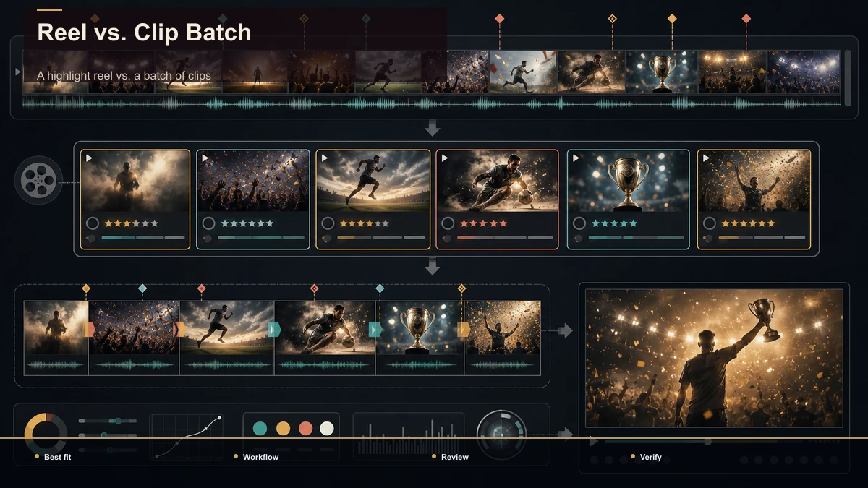Open the stadium lights frame in the source filmstrip

pos(732,72)
